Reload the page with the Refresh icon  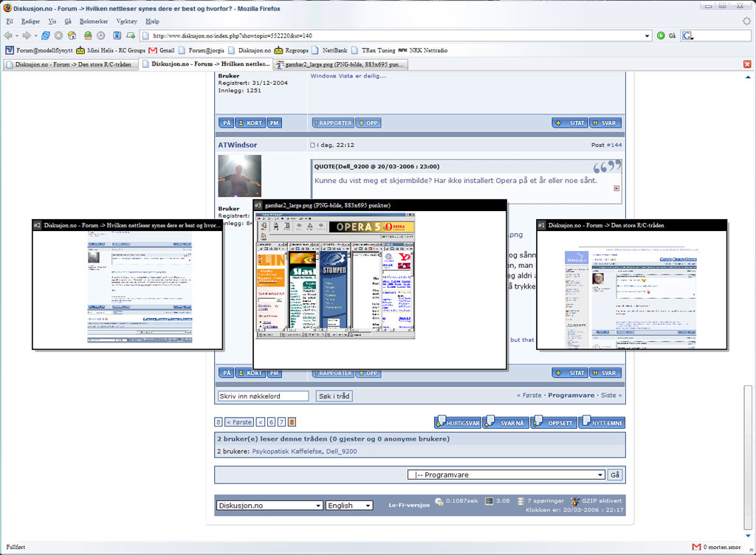(x=46, y=35)
